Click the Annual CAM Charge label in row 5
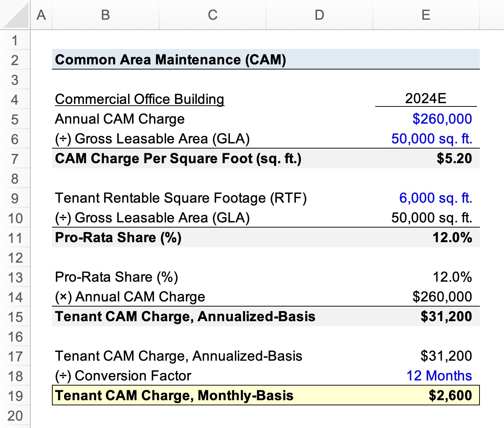This screenshot has height=428, width=504. point(120,119)
